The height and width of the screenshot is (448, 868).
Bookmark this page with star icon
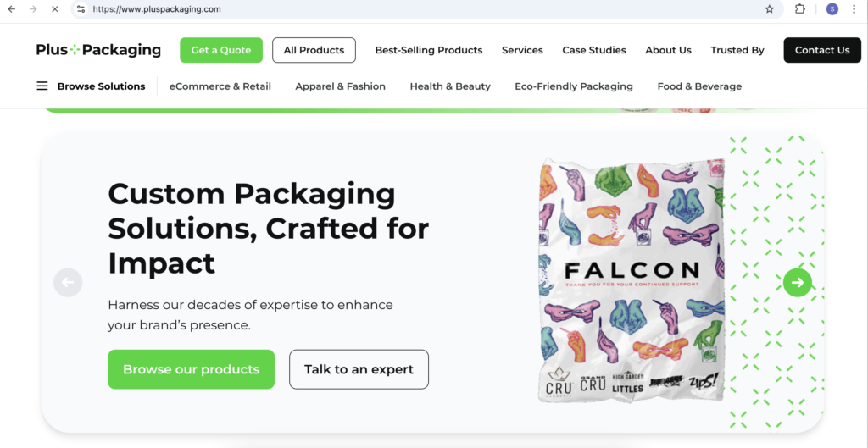770,9
